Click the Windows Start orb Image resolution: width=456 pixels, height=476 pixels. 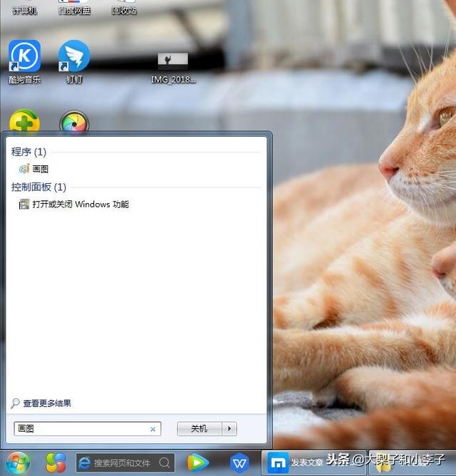pyautogui.click(x=17, y=463)
